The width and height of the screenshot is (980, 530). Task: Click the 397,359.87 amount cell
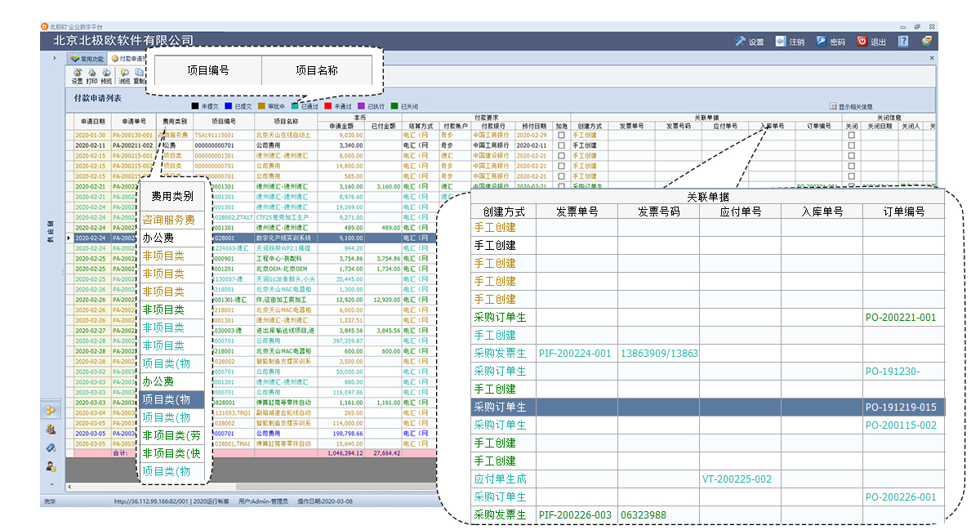(x=341, y=340)
